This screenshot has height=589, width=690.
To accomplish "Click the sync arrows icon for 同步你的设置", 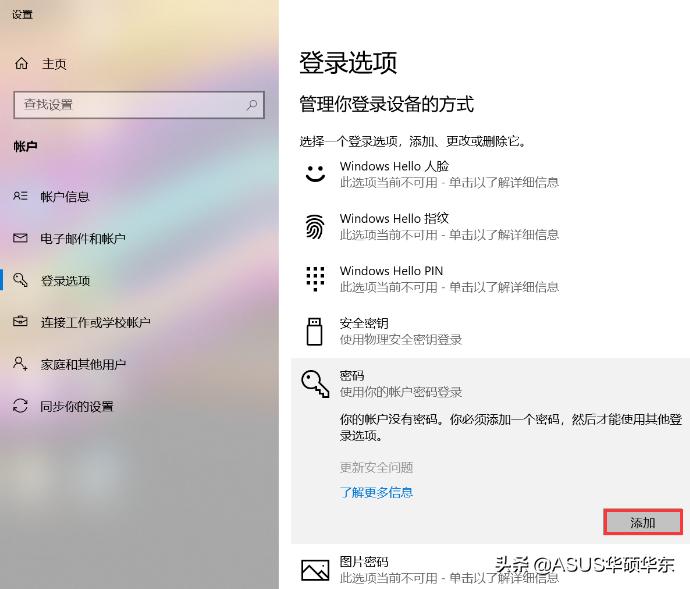I will [x=20, y=406].
